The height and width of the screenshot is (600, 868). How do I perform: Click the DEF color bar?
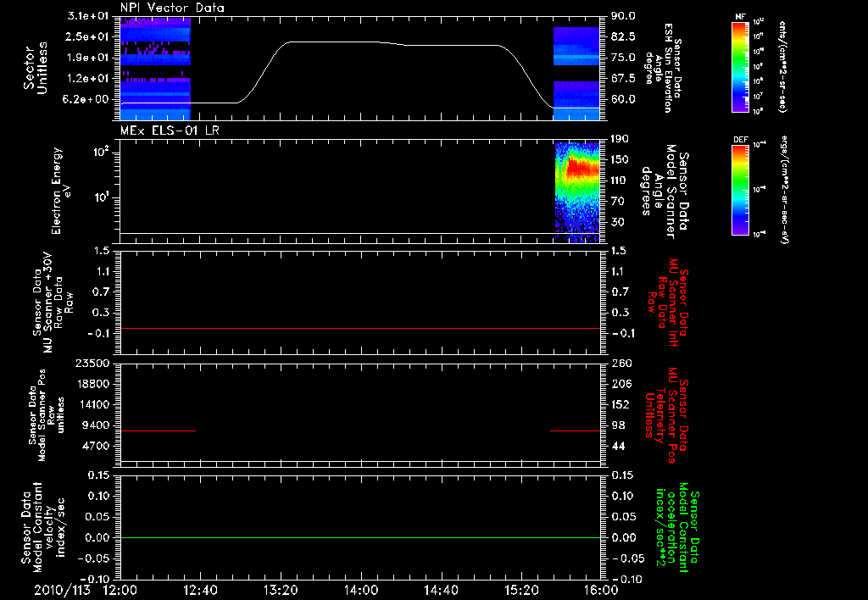point(741,190)
